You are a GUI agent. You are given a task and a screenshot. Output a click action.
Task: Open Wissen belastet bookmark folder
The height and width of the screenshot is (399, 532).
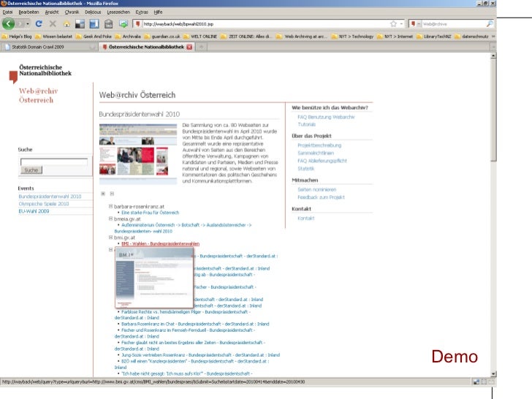(x=53, y=37)
